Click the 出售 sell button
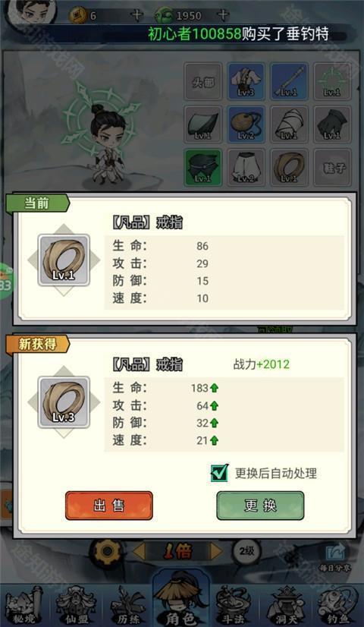Image resolution: width=364 pixels, height=627 pixels. click(108, 506)
